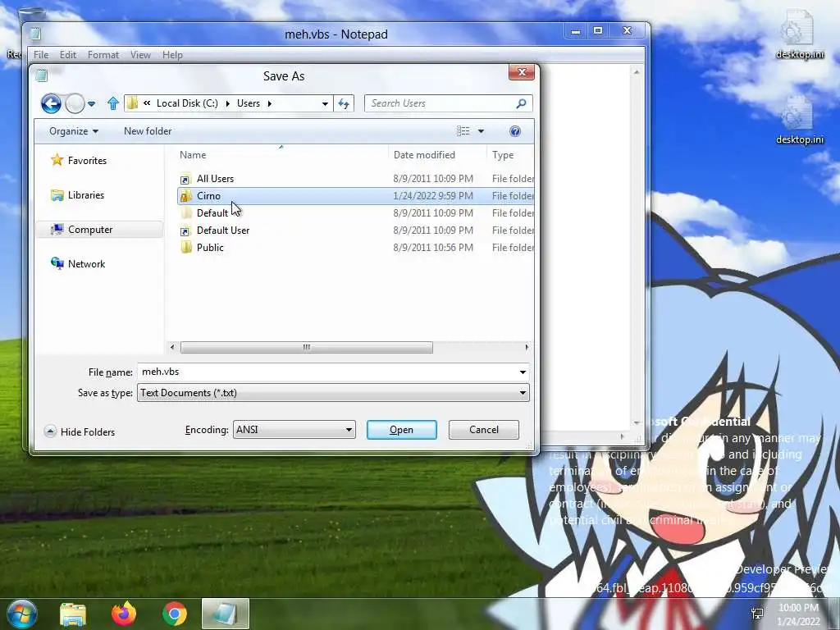The width and height of the screenshot is (840, 630).
Task: Open the Help question mark icon
Action: tap(515, 131)
